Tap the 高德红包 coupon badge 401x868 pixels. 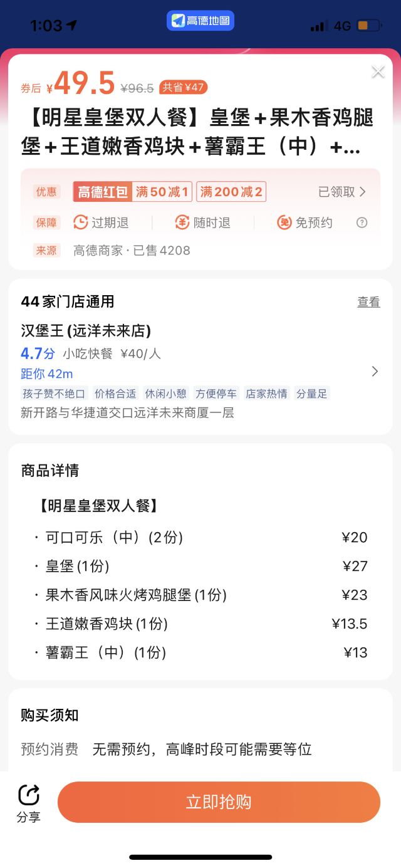(x=103, y=192)
